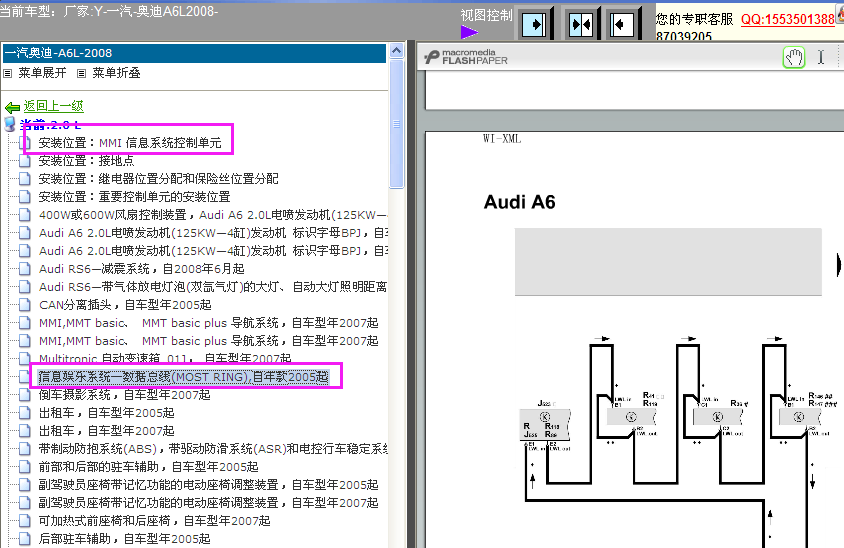This screenshot has width=844, height=548.
Task: Click the green back arrow icon
Action: 12,107
